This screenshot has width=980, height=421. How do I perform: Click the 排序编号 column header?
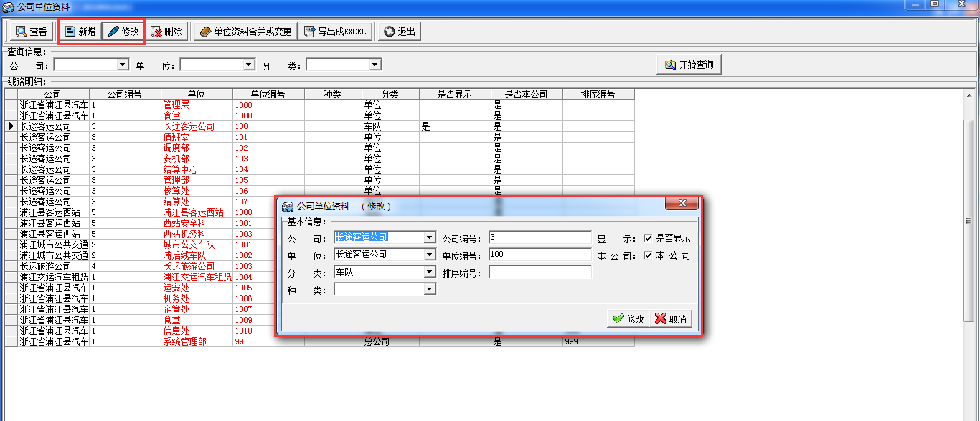598,94
